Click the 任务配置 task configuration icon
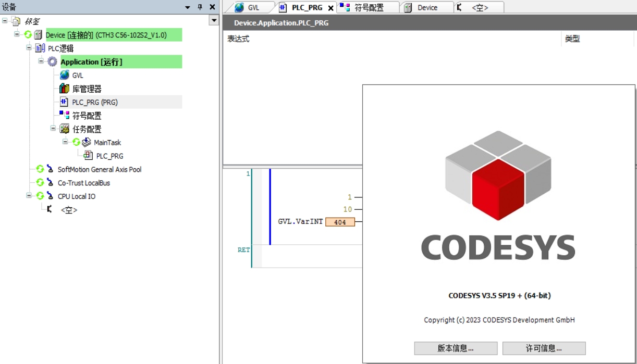This screenshot has width=637, height=364. point(65,129)
